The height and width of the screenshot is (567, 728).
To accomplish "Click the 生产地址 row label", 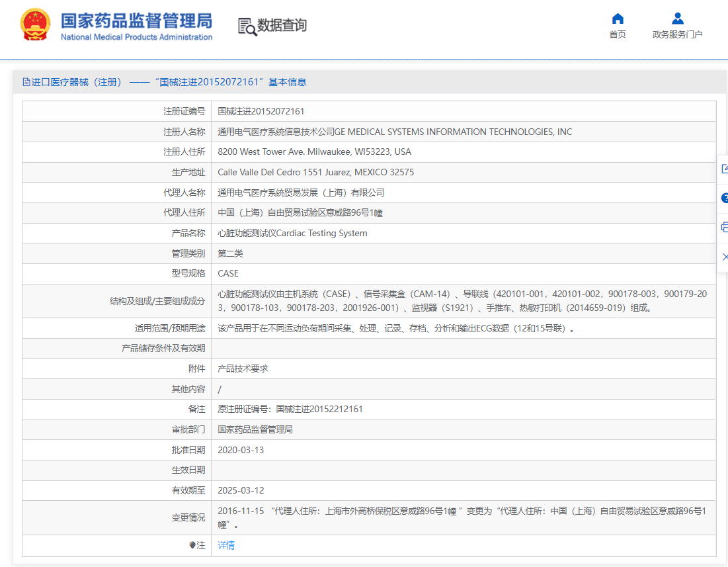I will point(188,172).
